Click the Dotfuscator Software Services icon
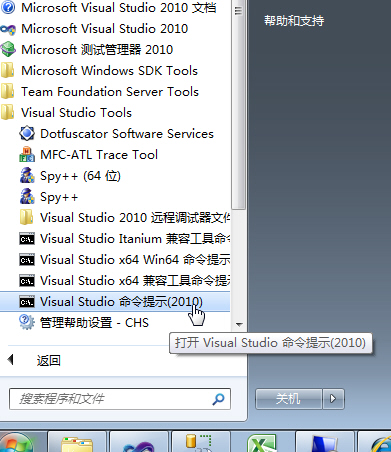This screenshot has width=391, height=452. click(x=27, y=133)
